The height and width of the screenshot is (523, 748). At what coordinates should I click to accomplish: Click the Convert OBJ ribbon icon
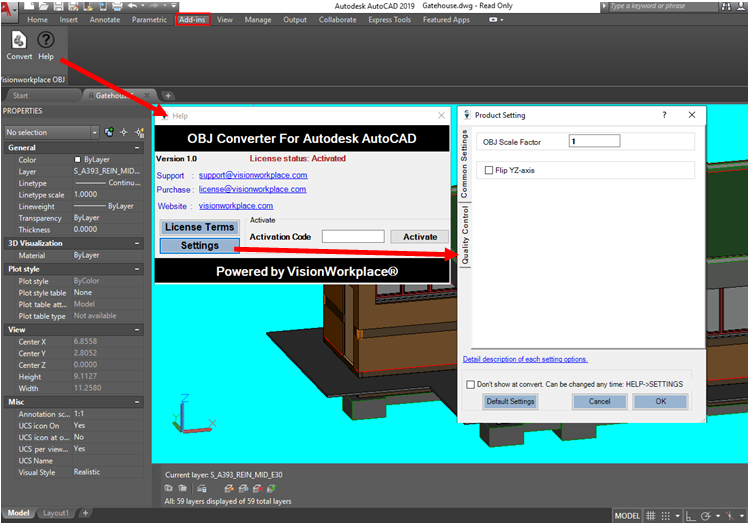pos(19,41)
